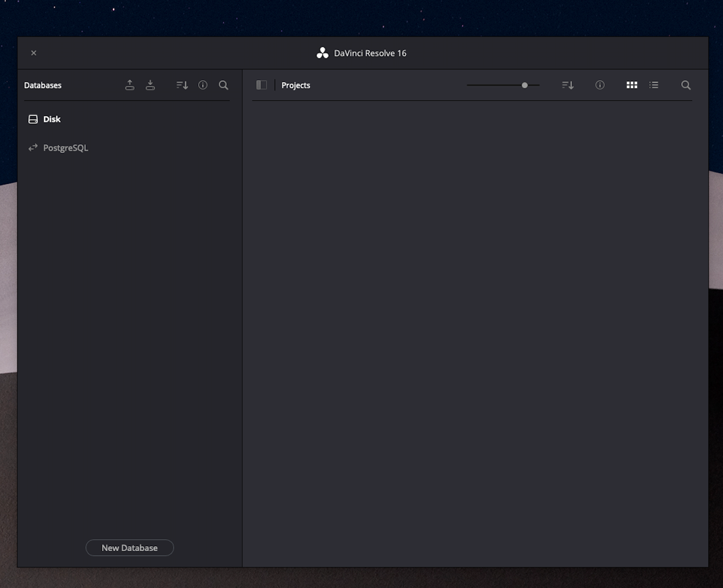Open the Projects sort order menu
The image size is (723, 588).
coord(568,85)
